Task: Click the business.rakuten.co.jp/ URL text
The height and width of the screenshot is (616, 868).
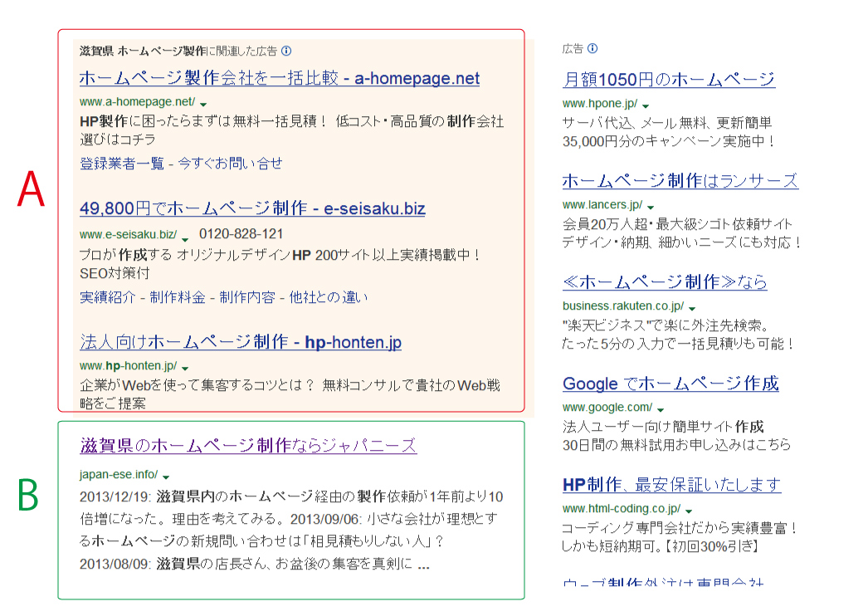Action: (623, 306)
